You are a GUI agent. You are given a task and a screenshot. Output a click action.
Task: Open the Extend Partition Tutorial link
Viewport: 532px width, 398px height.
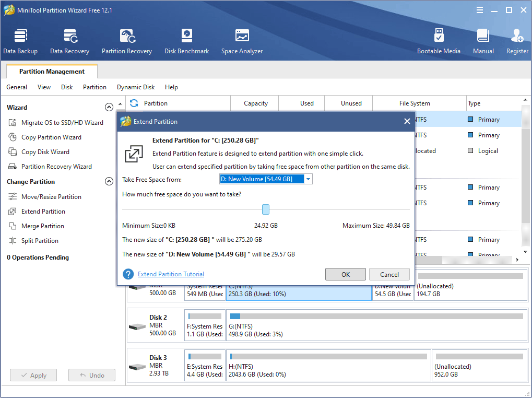click(x=171, y=274)
